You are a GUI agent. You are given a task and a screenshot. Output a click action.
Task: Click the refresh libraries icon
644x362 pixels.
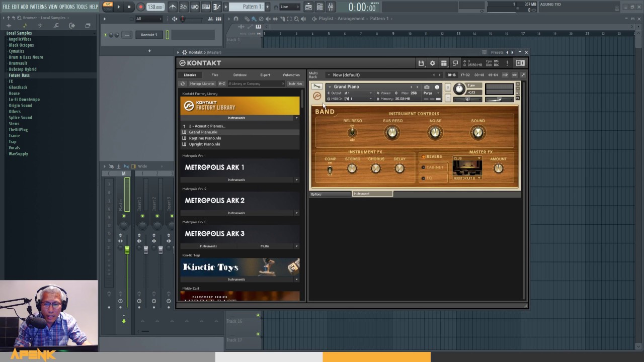183,83
